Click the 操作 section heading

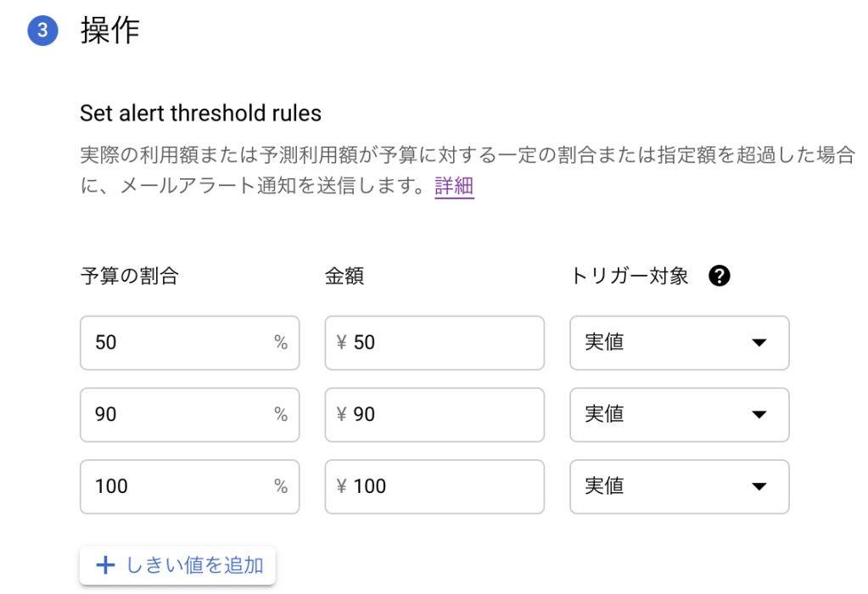110,31
